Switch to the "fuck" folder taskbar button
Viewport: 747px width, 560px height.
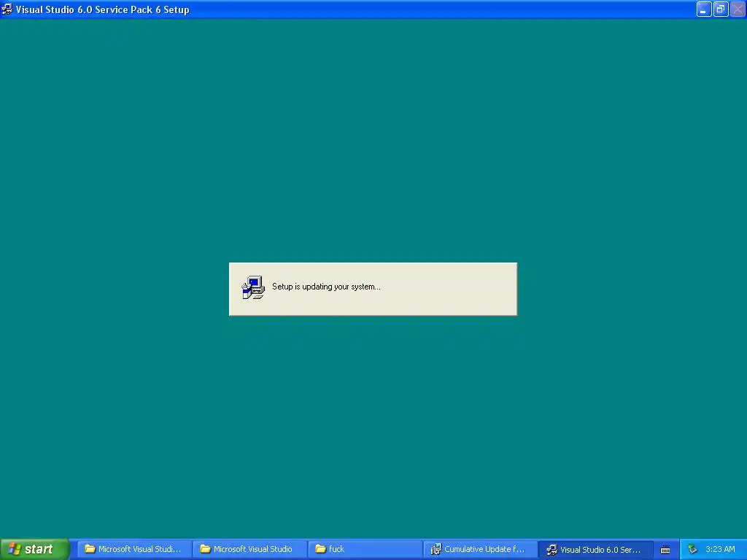point(365,549)
